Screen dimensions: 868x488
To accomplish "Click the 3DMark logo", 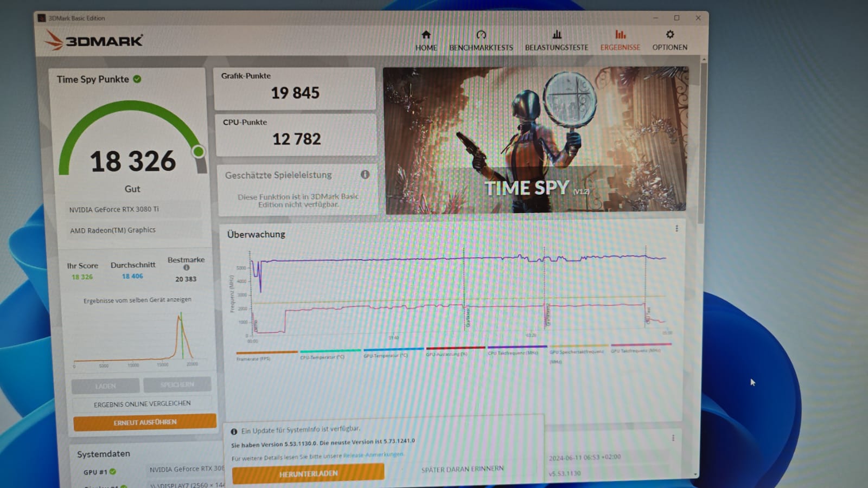I will 93,40.
